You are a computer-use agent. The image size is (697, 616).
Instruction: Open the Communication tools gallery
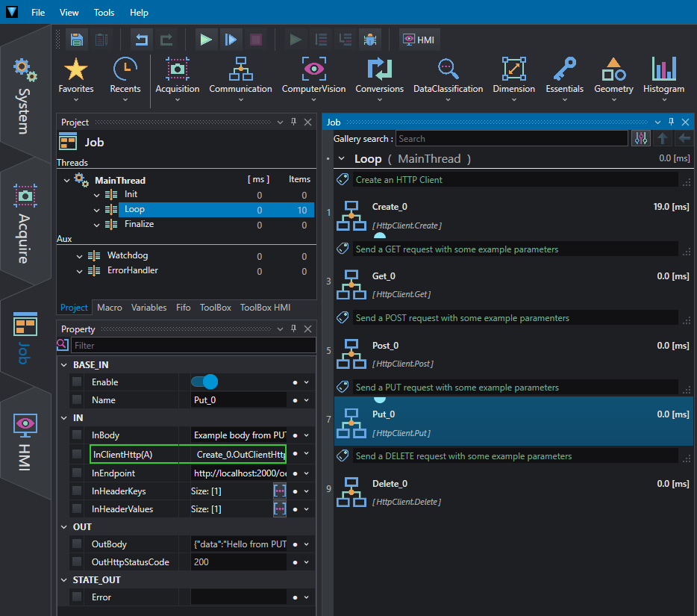pyautogui.click(x=240, y=79)
